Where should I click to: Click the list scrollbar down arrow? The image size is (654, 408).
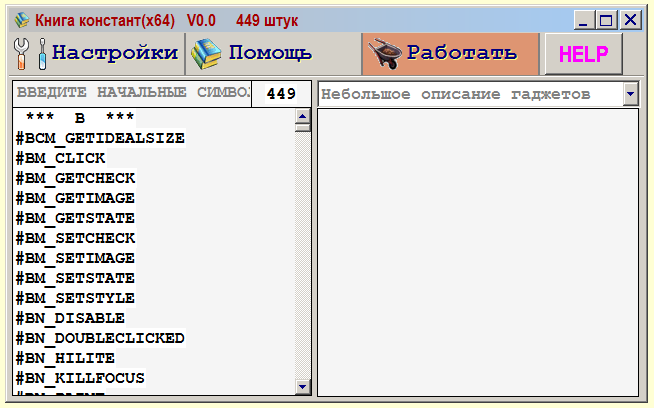tap(303, 387)
